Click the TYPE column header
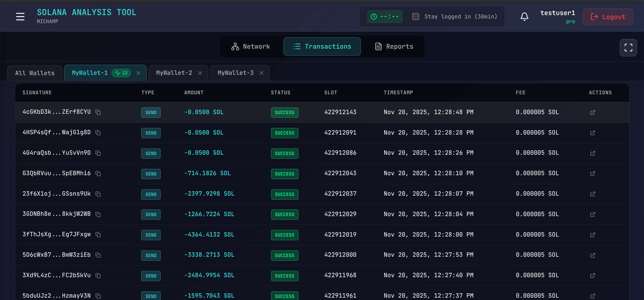644x300 pixels. pyautogui.click(x=148, y=93)
